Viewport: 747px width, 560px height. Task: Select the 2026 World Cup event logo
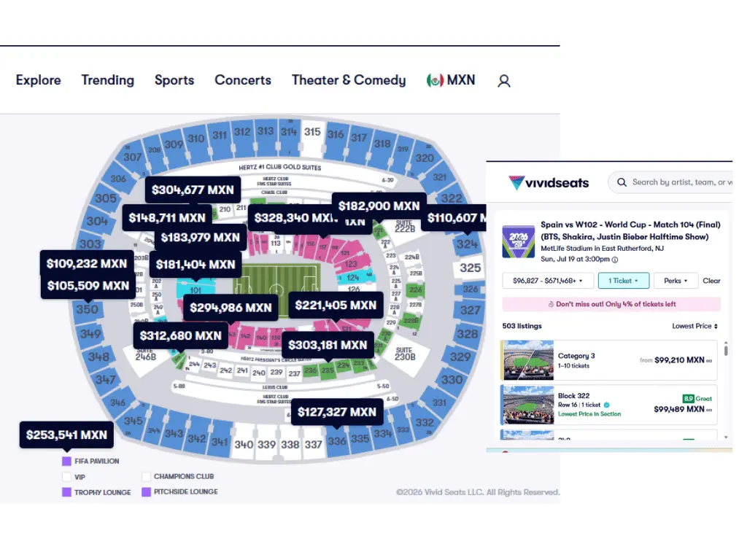tap(519, 241)
